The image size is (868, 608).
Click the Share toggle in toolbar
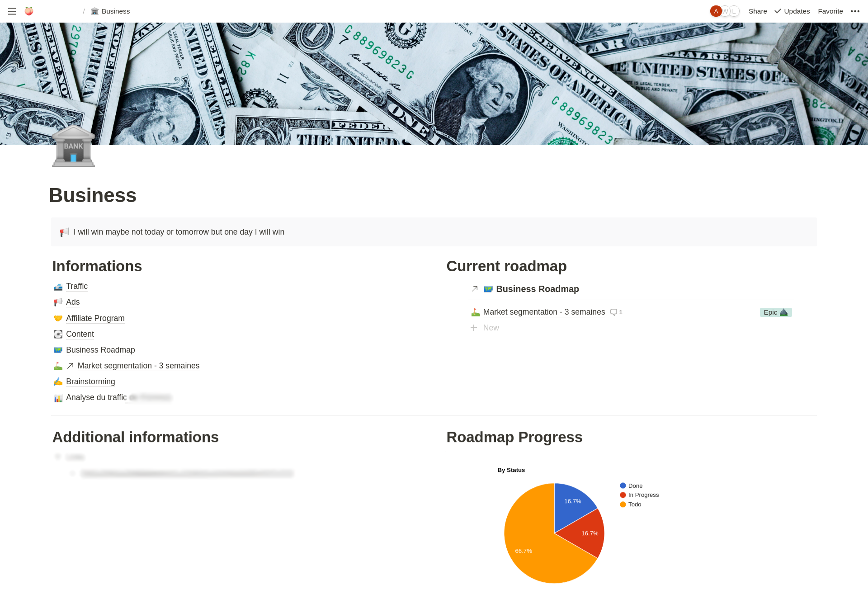[x=758, y=11]
